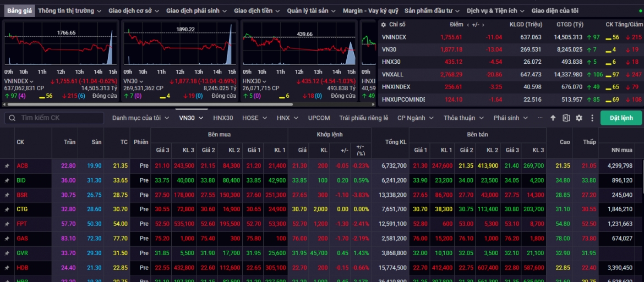Toggle the pin on the GVR row

pos(7,253)
